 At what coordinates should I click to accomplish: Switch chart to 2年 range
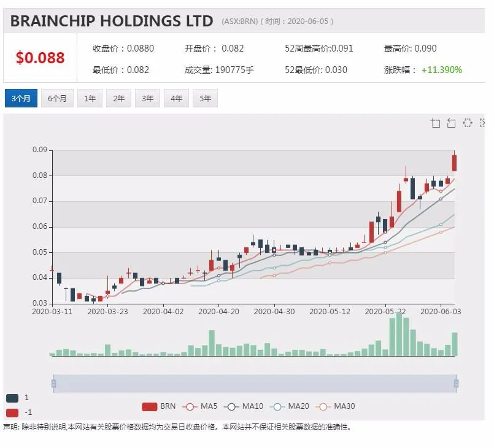coord(119,98)
